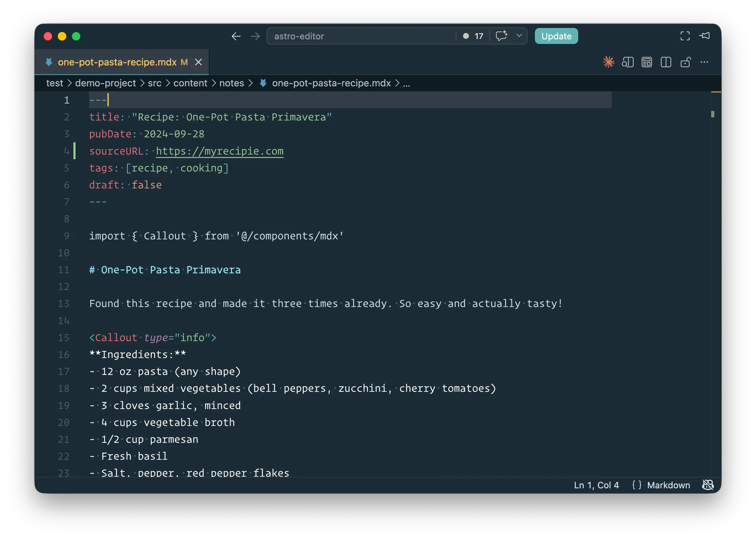
Task: Open the preview-to-the-side icon
Action: (627, 62)
